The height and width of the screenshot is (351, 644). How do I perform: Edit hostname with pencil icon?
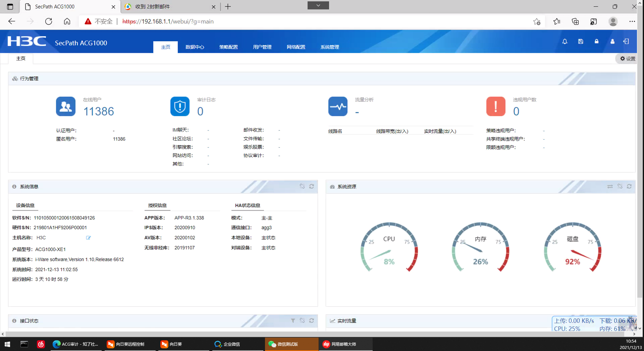[88, 237]
